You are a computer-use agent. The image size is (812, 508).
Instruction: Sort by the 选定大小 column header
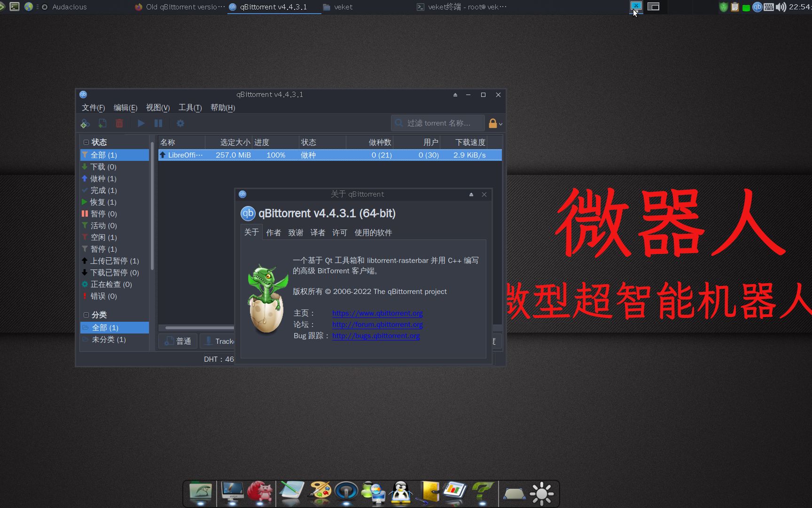click(x=229, y=142)
